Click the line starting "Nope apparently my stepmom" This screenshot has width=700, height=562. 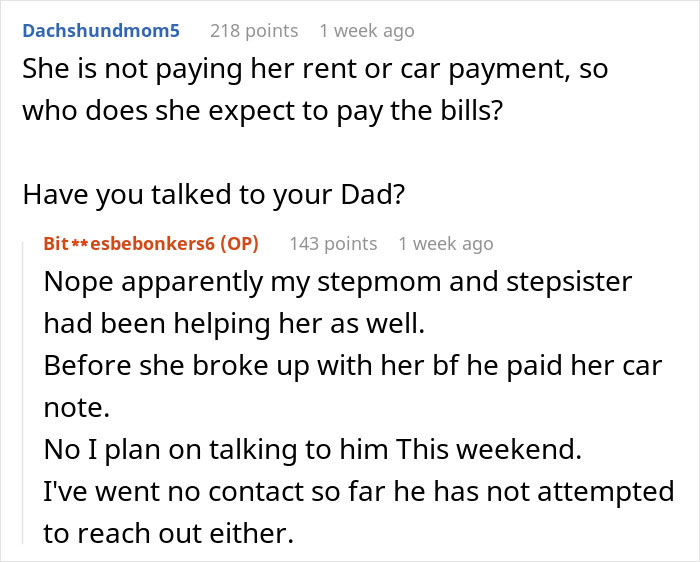pos(338,281)
